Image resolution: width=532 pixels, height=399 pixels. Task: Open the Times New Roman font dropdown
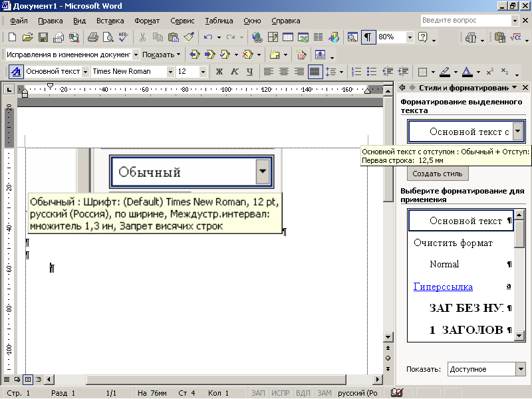170,72
